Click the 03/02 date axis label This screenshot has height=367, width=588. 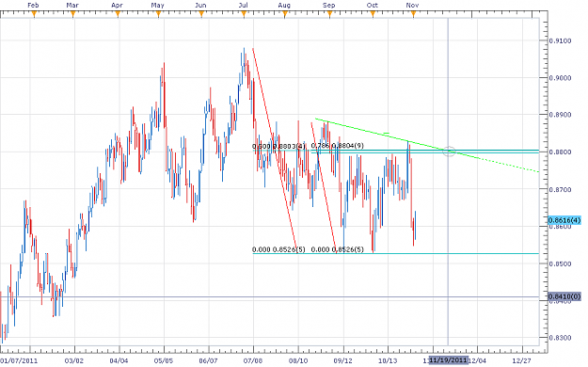(x=74, y=360)
